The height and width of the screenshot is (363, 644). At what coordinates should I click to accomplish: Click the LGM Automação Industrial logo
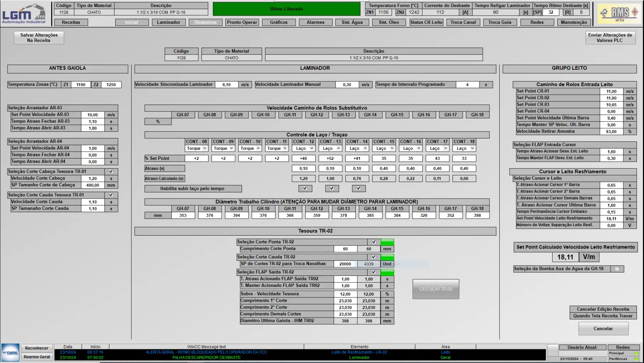24,14
